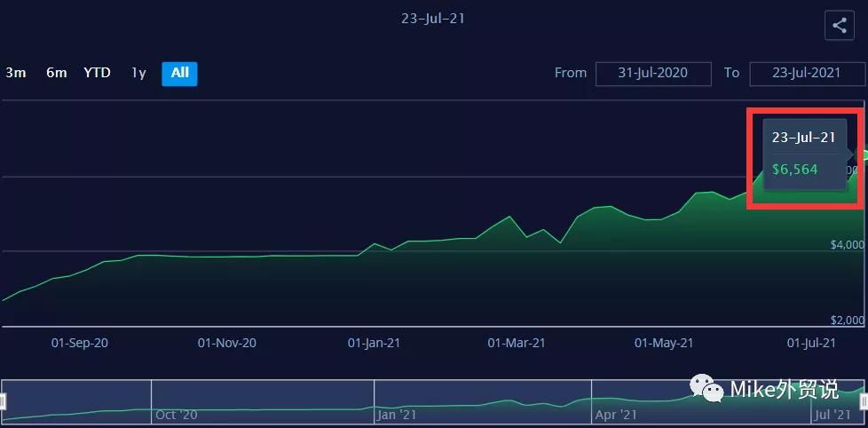Click the $4,000 y-axis label
Image resolution: width=868 pixels, height=428 pixels.
pos(847,245)
